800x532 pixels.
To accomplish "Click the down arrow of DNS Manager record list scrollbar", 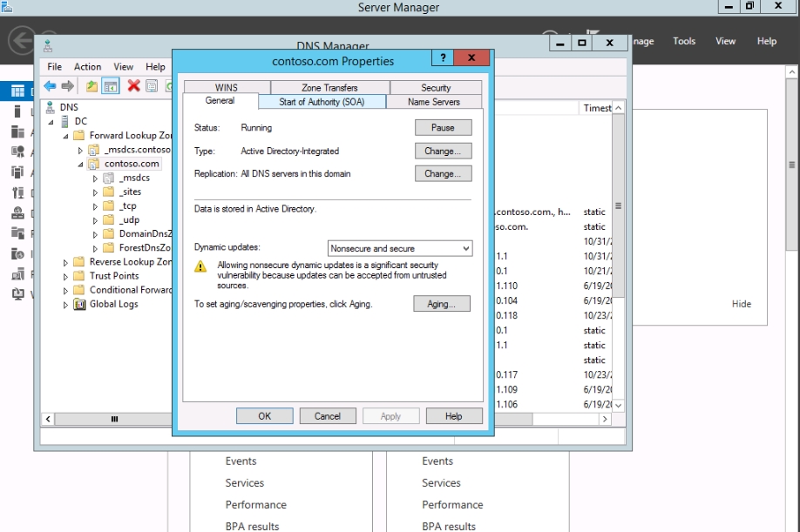I will coord(619,406).
